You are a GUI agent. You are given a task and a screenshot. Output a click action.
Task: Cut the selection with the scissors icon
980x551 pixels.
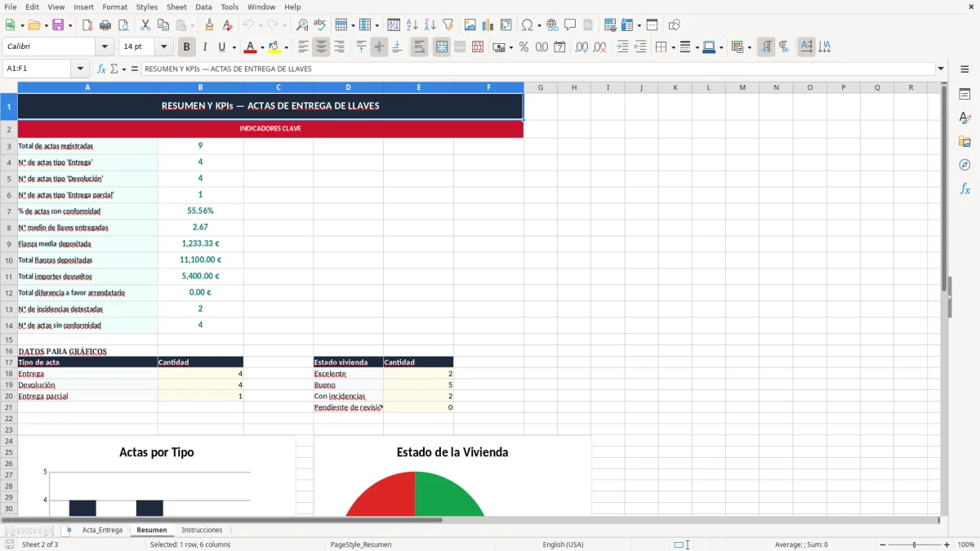tap(145, 25)
